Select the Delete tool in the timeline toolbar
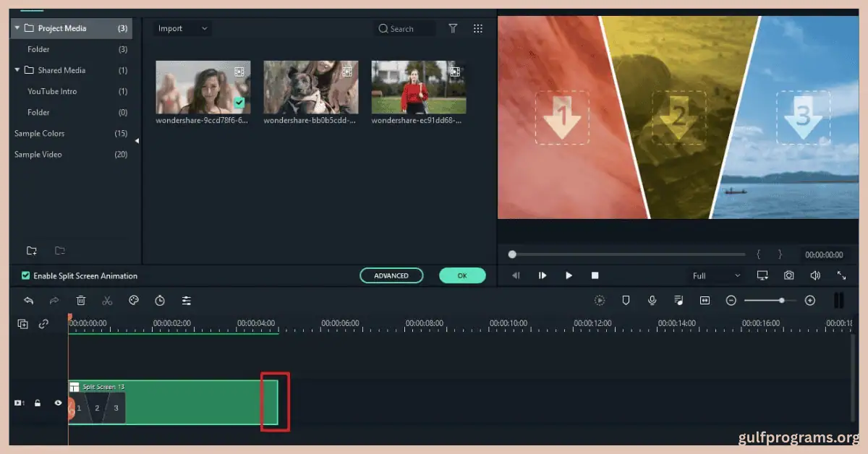 tap(80, 300)
